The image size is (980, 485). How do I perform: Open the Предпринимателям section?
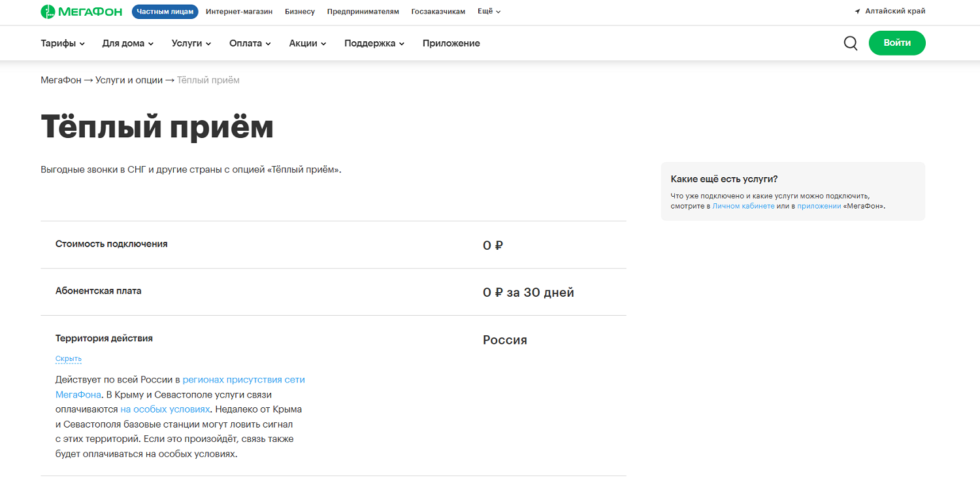(363, 12)
